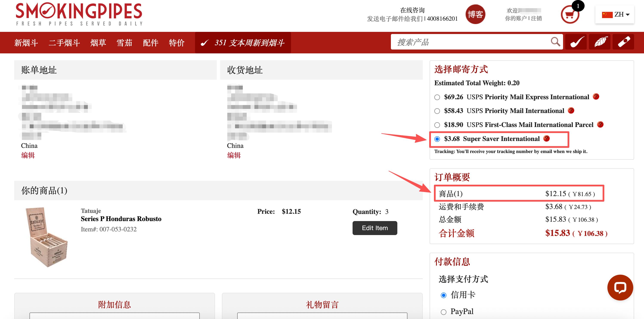Click the Edit Item button
The height and width of the screenshot is (319, 644).
(375, 228)
